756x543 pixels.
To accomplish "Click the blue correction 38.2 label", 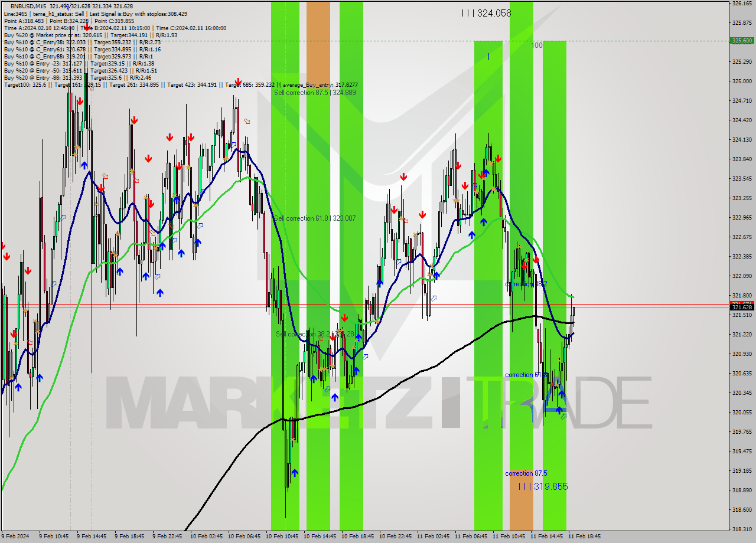I will (x=526, y=284).
